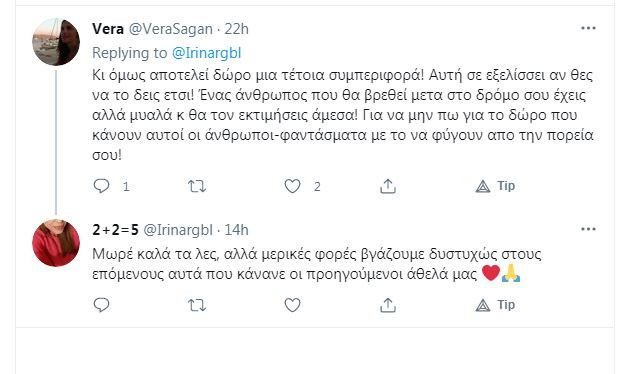Open the 2+2=5 user's avatar
This screenshot has width=623, height=374.
(56, 243)
